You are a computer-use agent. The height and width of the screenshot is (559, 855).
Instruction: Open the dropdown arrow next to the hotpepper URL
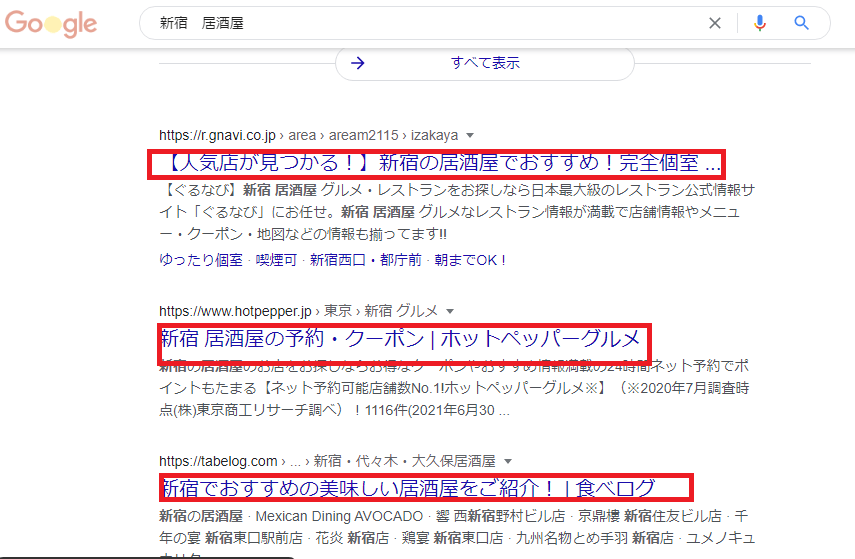(x=450, y=311)
